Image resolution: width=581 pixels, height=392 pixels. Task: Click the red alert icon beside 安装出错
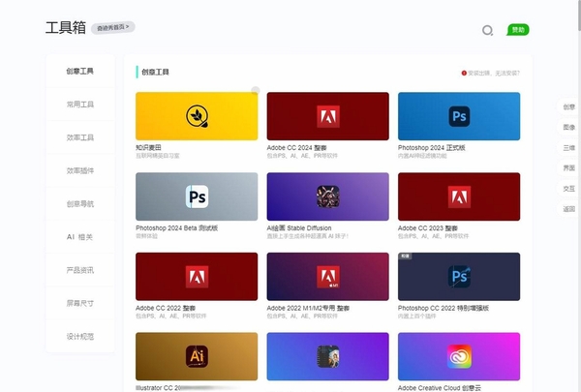464,73
